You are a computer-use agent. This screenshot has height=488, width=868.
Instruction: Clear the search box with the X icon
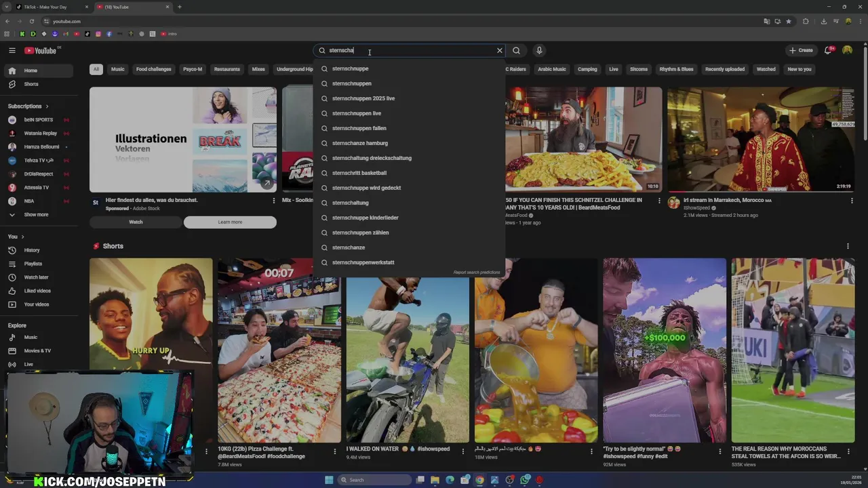click(x=500, y=50)
